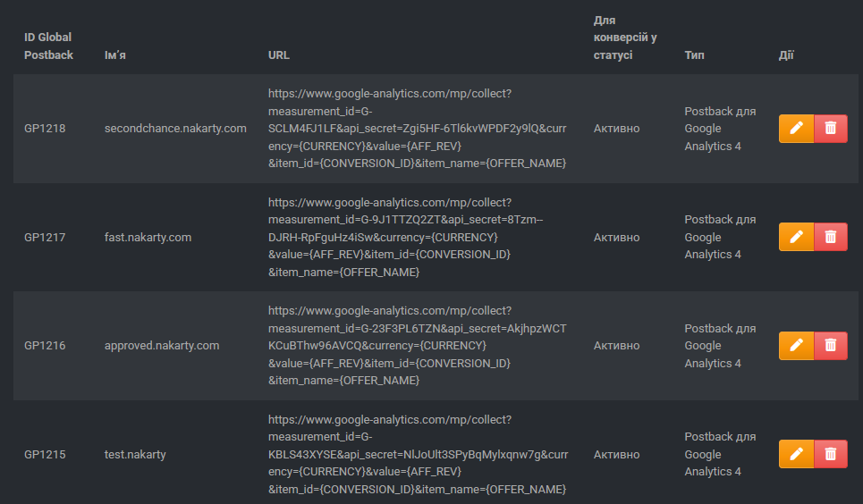Select the GP1218 ID cell

click(x=45, y=128)
